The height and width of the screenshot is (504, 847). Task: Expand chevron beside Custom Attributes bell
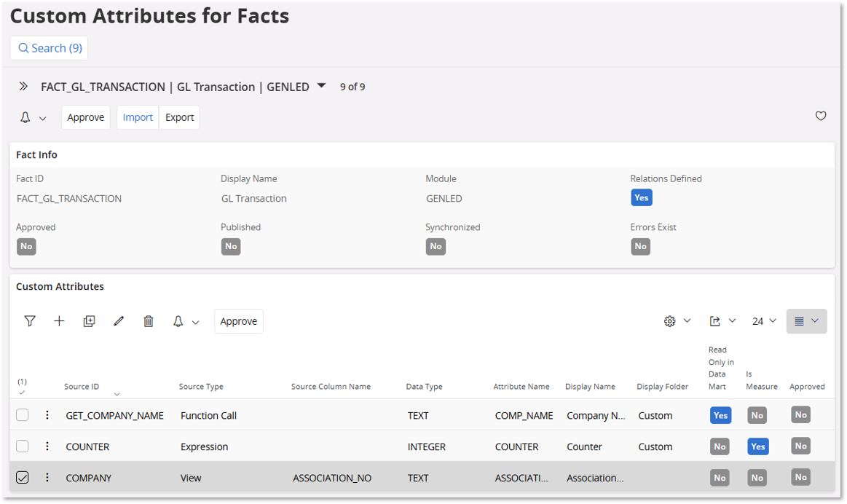(x=195, y=323)
